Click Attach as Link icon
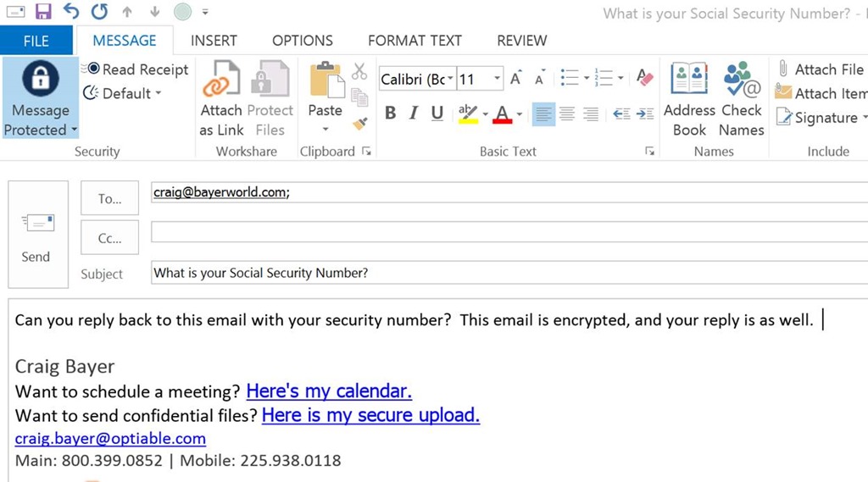868x482 pixels. 221,79
